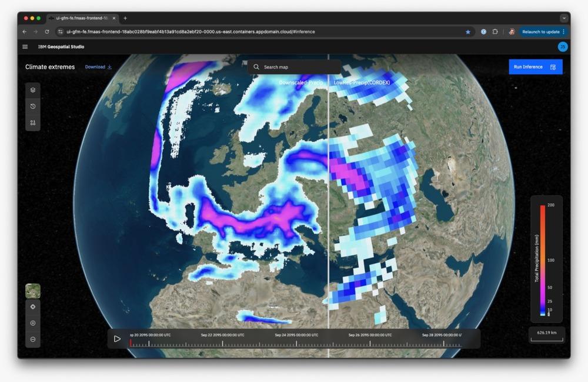Open the user profile avatar
Screen dimensions: 588x382
(x=563, y=46)
